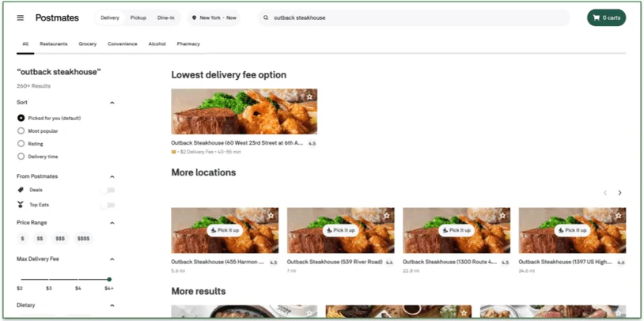This screenshot has height=321, width=644.
Task: Open Outback Steakhouse 1397 US High title
Action: [565, 262]
